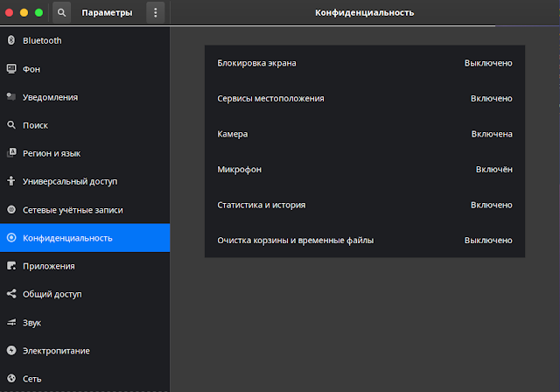The image size is (560, 392).
Task: Switch to Сетевые учётные записи panel
Action: [x=85, y=210]
